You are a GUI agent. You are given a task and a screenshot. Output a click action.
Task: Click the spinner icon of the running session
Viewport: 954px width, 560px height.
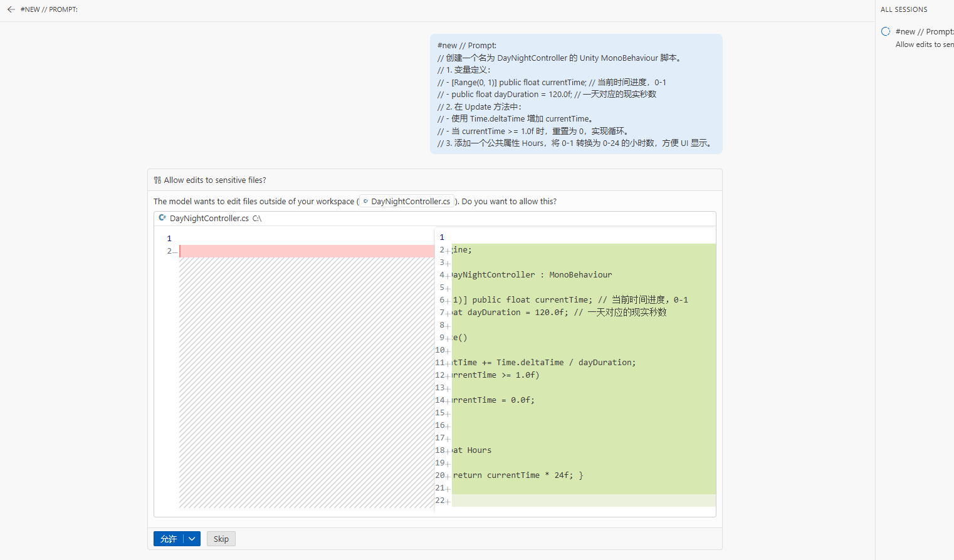[886, 31]
